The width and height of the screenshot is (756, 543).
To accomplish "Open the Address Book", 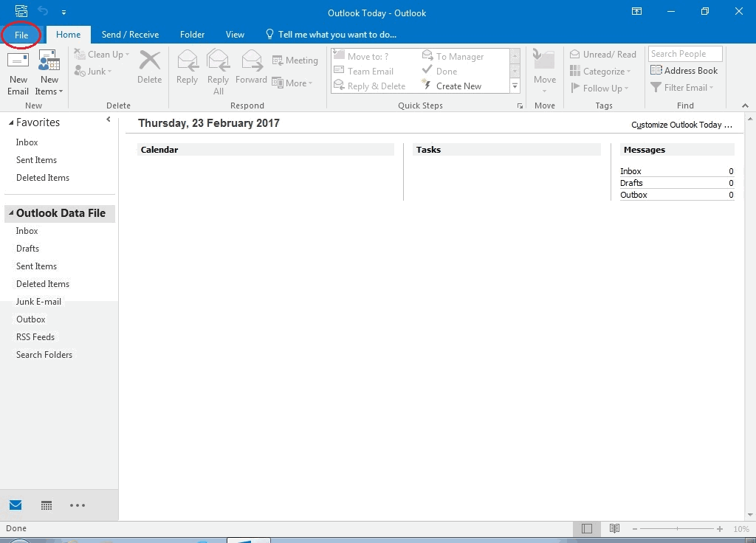I will 684,70.
